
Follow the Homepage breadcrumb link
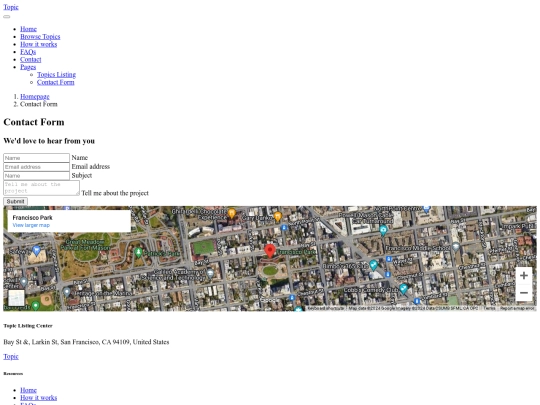point(35,96)
